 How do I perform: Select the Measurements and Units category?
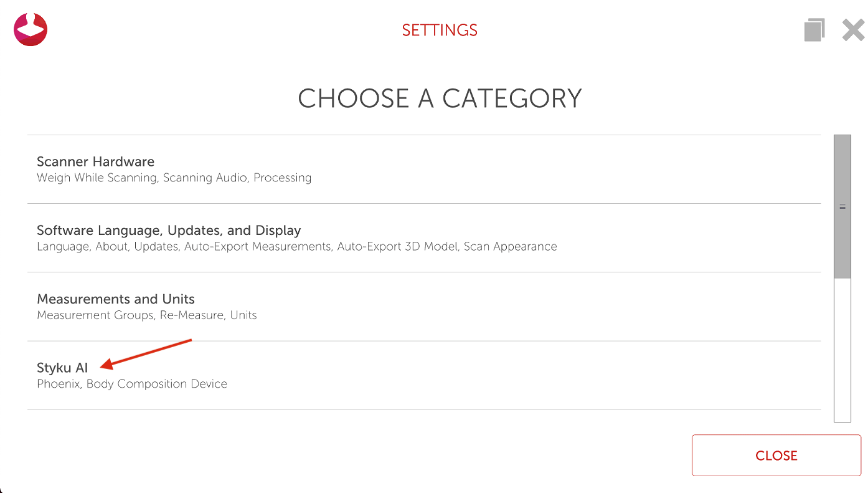(x=116, y=299)
